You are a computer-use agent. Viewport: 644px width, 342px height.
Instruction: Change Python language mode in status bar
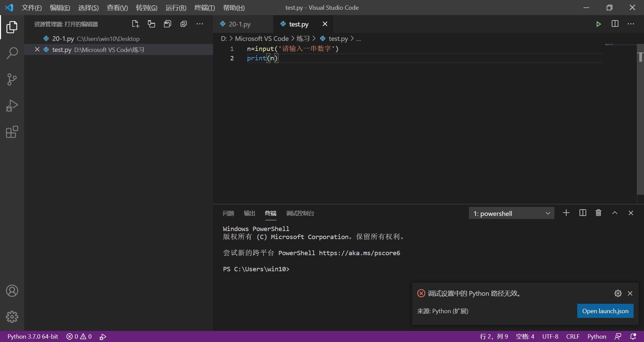click(597, 336)
